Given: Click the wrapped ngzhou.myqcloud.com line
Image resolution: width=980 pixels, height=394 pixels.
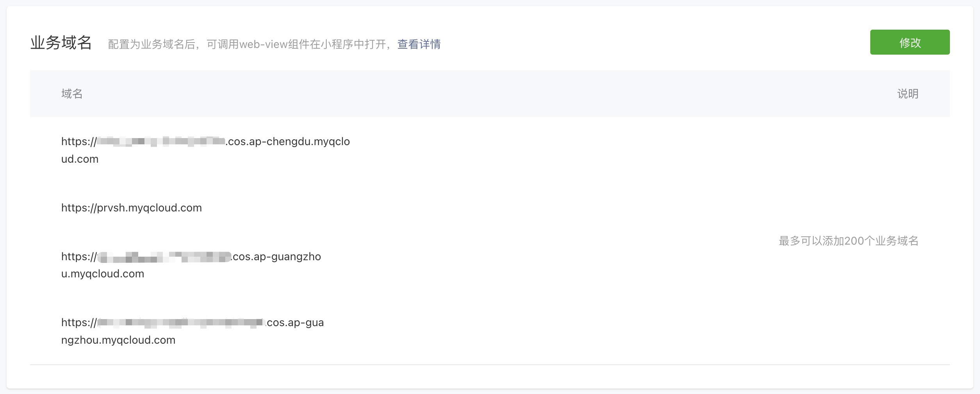Looking at the screenshot, I should [118, 340].
